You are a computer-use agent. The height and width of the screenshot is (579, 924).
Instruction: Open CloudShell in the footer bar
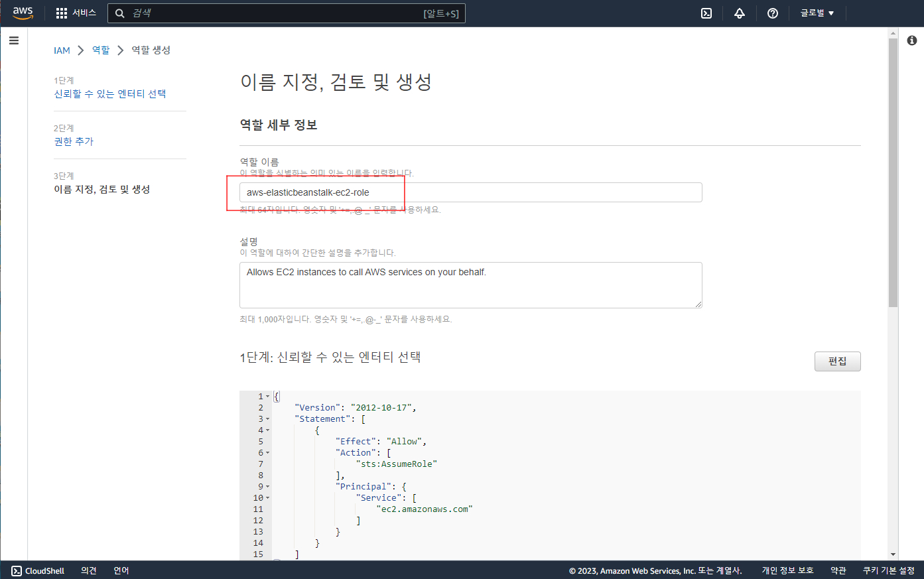pyautogui.click(x=38, y=570)
